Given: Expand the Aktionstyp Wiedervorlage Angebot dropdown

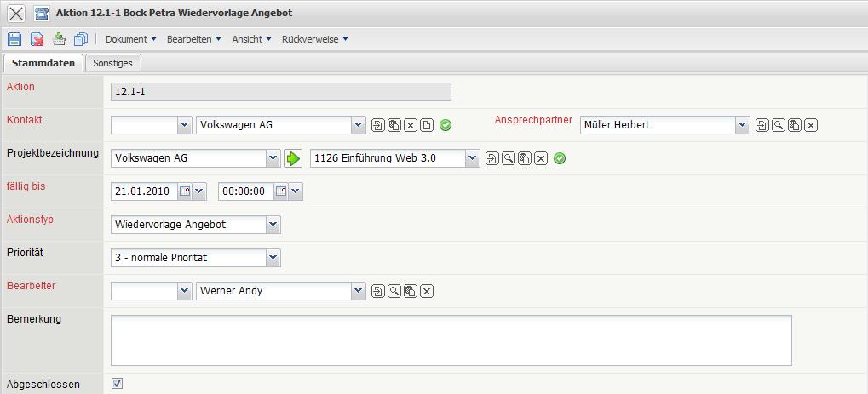Looking at the screenshot, I should coord(273,225).
